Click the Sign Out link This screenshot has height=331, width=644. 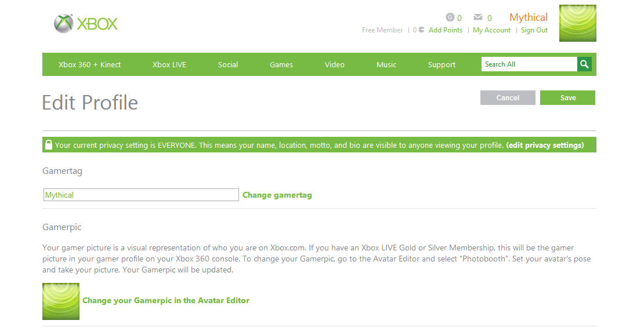point(534,30)
